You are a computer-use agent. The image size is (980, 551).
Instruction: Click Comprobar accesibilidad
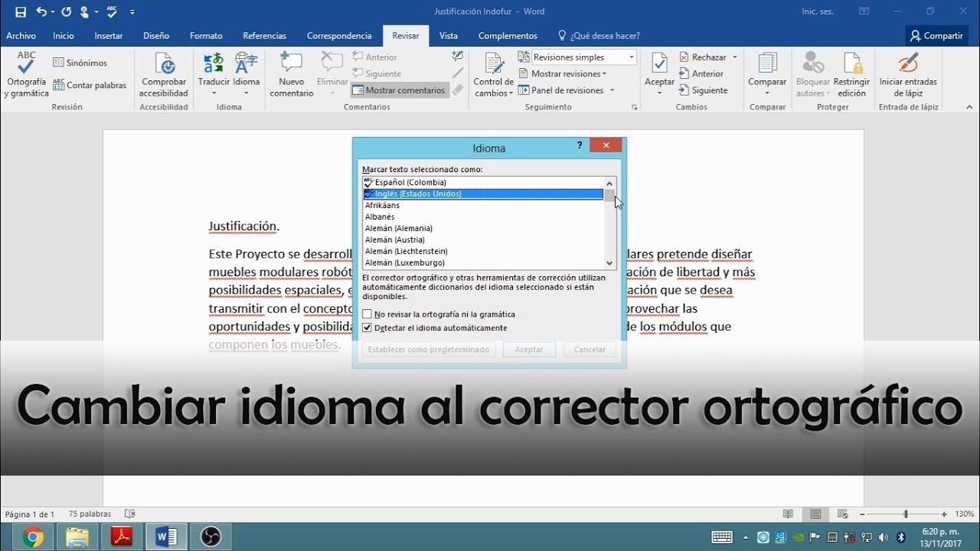pyautogui.click(x=164, y=75)
